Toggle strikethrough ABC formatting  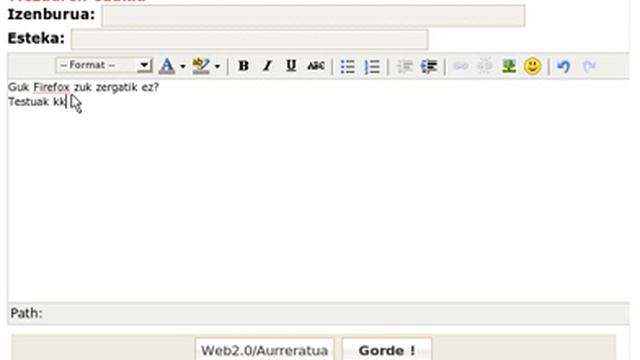pos(316,66)
